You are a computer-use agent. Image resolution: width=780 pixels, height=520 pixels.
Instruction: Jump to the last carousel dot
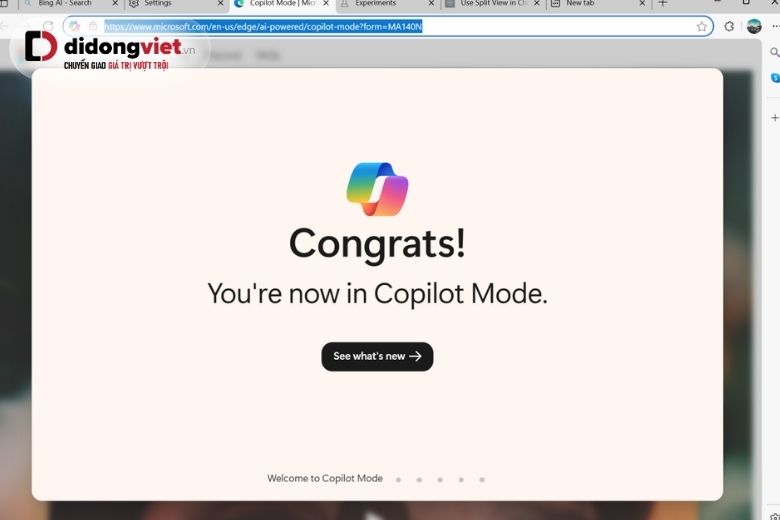coord(482,480)
